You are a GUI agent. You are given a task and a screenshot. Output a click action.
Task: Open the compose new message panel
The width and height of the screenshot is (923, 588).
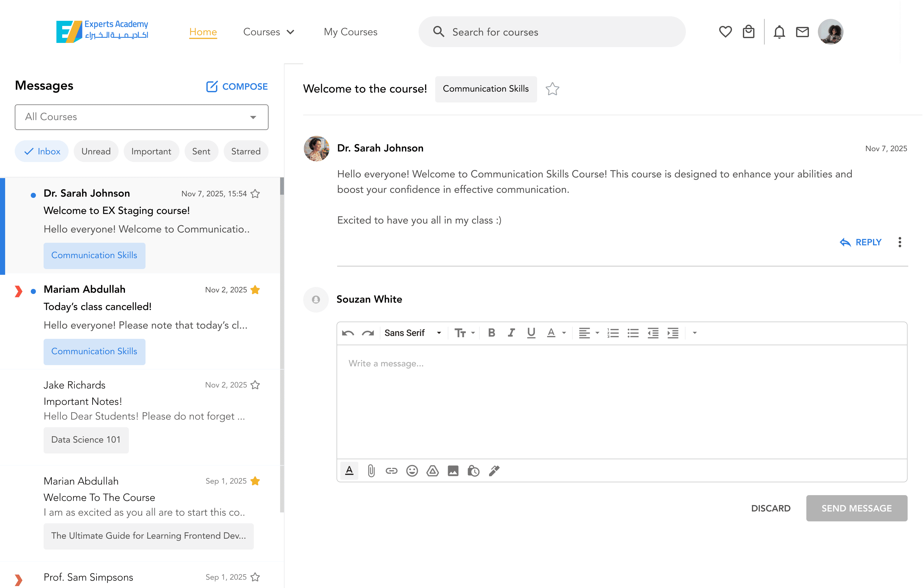pos(236,86)
